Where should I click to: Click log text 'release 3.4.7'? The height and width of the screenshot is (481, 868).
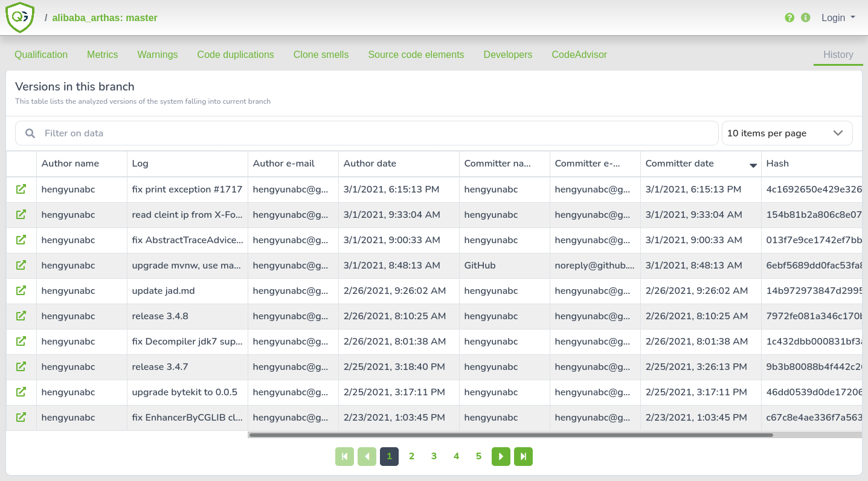(x=160, y=367)
